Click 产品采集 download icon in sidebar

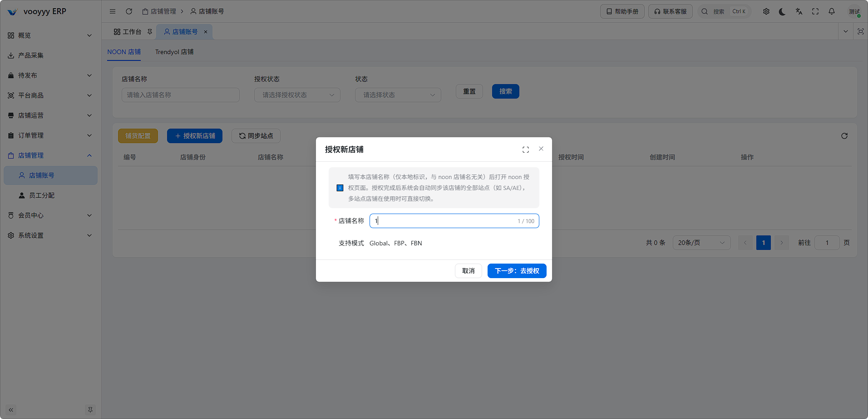tap(11, 55)
